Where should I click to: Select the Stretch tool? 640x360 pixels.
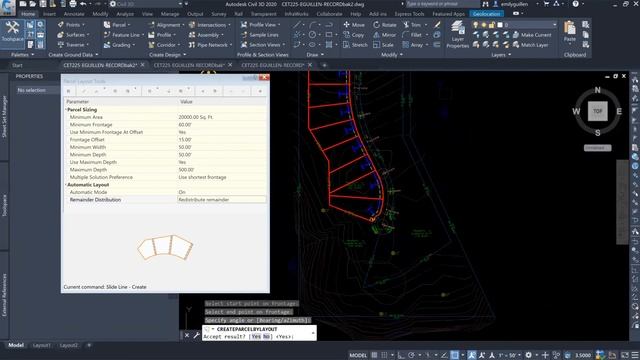[355, 44]
